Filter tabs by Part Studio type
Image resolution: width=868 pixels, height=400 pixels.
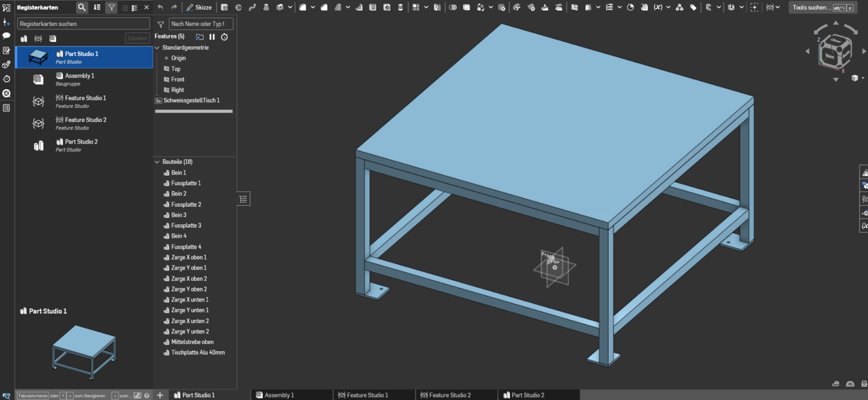pyautogui.click(x=24, y=38)
